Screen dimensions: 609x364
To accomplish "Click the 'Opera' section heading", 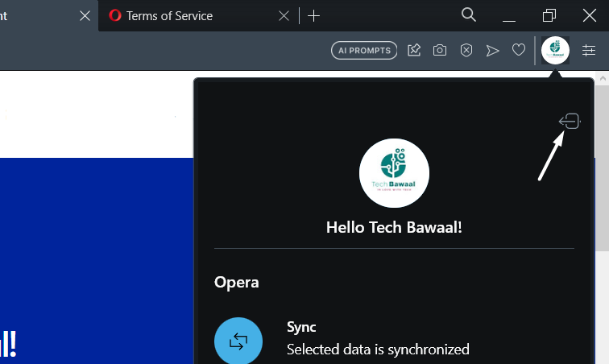I will (236, 283).
